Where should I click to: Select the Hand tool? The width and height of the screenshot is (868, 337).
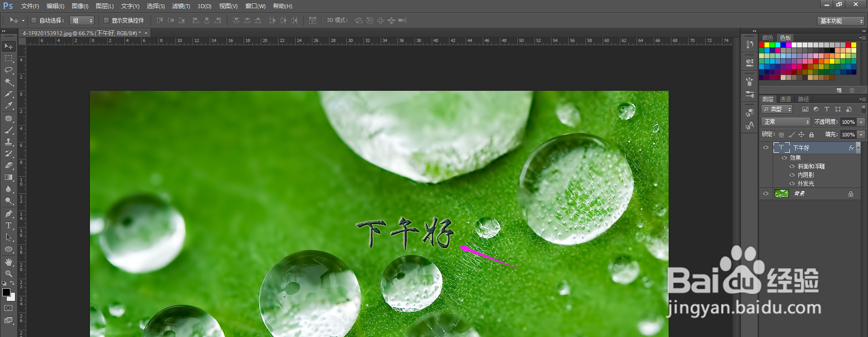(x=9, y=262)
